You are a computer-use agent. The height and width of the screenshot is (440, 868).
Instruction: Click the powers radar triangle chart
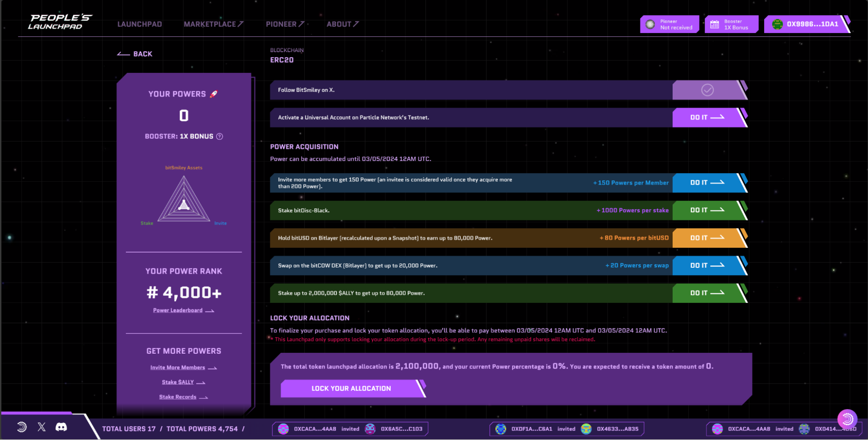(184, 199)
